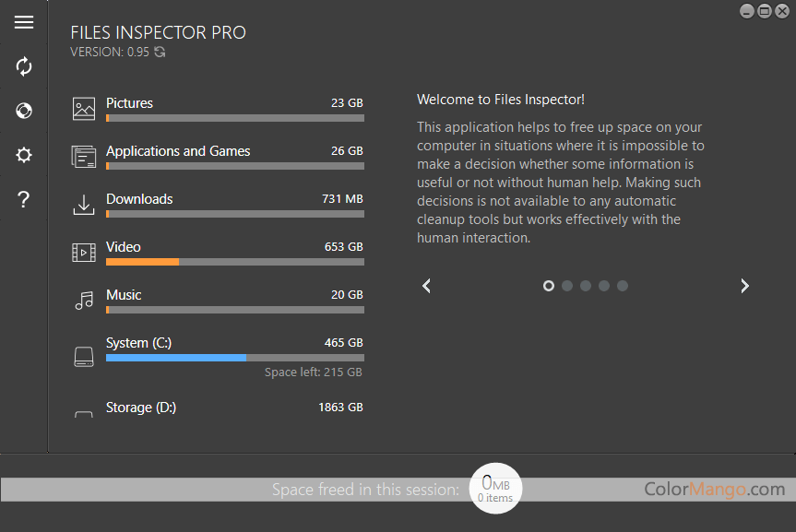The height and width of the screenshot is (532, 796).
Task: Open the settings gear icon
Action: pos(24,155)
